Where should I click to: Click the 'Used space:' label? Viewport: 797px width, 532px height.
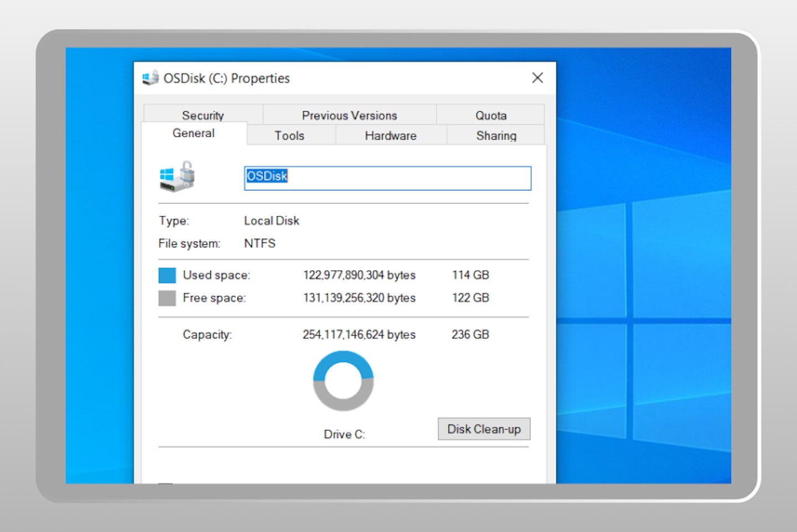[x=216, y=275]
